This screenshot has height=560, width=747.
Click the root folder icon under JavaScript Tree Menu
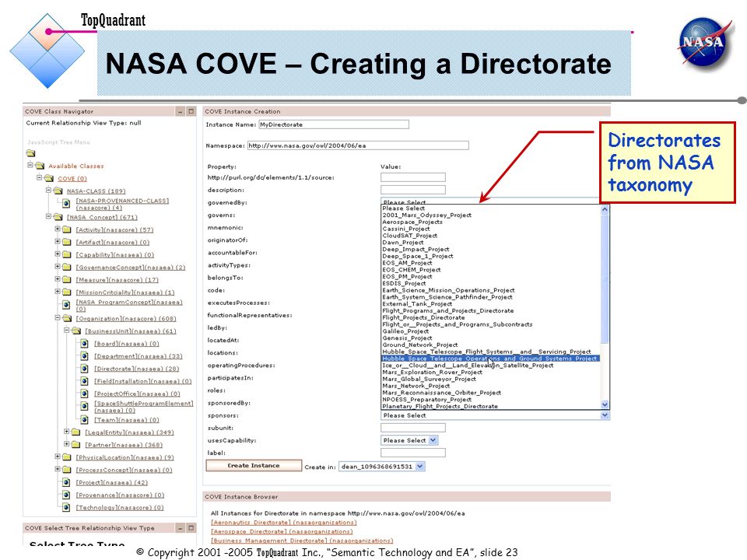point(31,153)
